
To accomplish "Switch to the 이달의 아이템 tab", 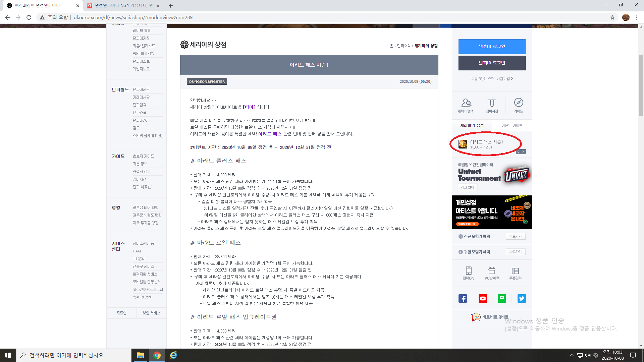I will pyautogui.click(x=512, y=125).
